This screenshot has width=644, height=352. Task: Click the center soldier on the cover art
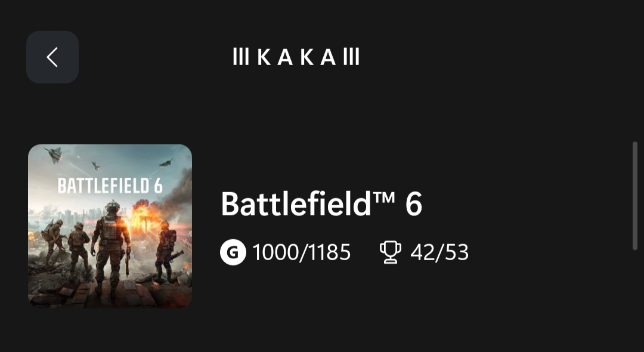point(112,245)
